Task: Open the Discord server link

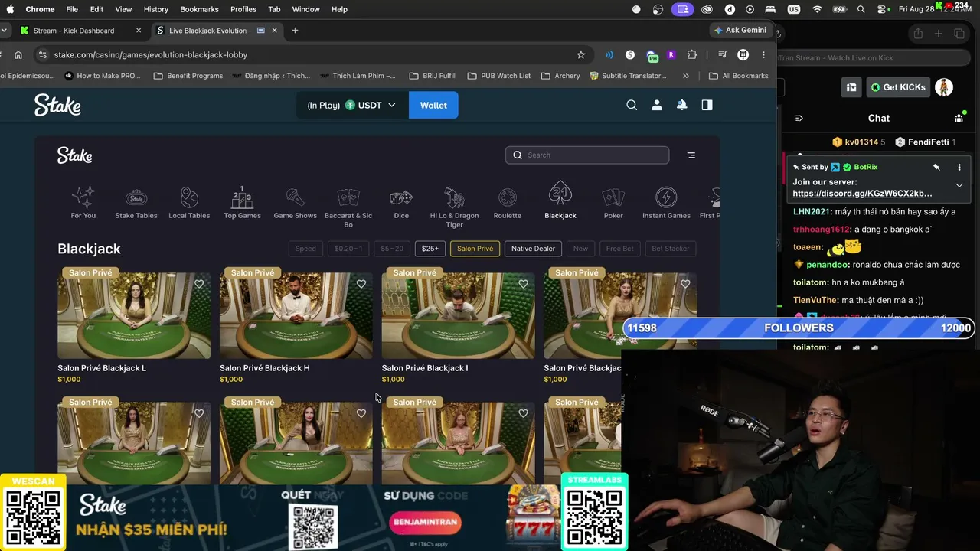Action: click(863, 194)
